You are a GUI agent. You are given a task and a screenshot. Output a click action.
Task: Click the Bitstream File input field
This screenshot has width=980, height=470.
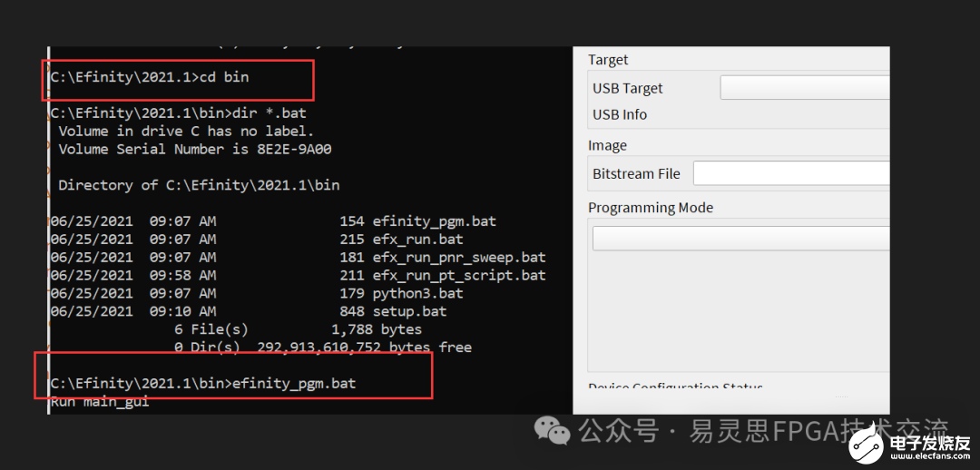coord(790,173)
